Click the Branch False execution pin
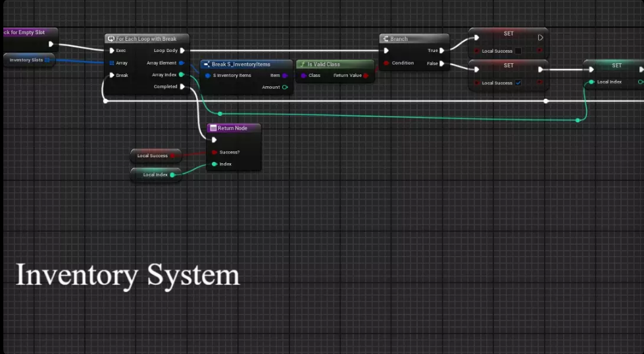This screenshot has width=644, height=354. point(442,64)
